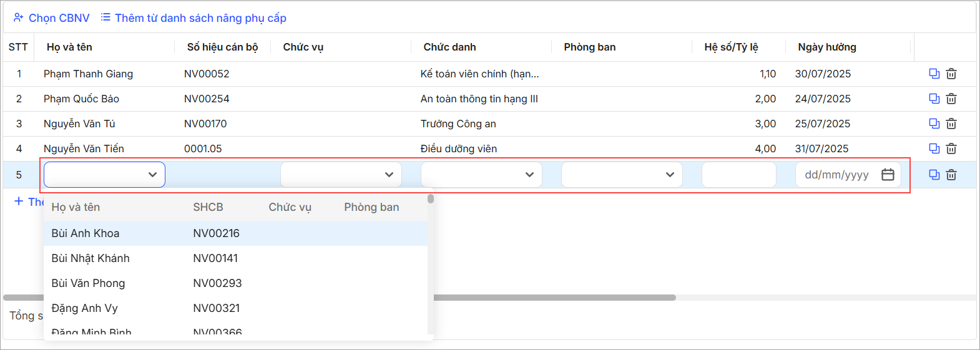Click Thêm từ danh sách nâng phụ cấp
Viewport: 980px width, 350px height.
click(194, 18)
